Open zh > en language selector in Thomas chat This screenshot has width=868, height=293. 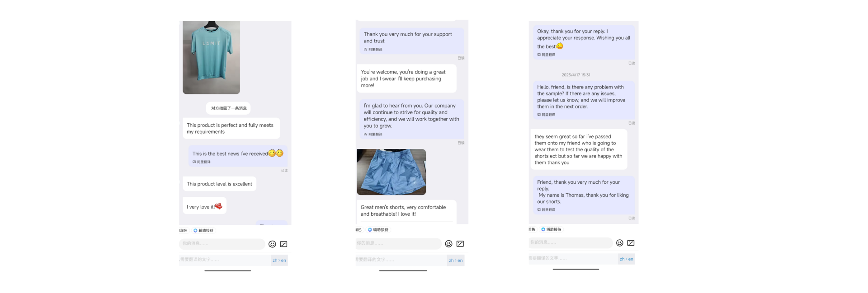click(627, 259)
